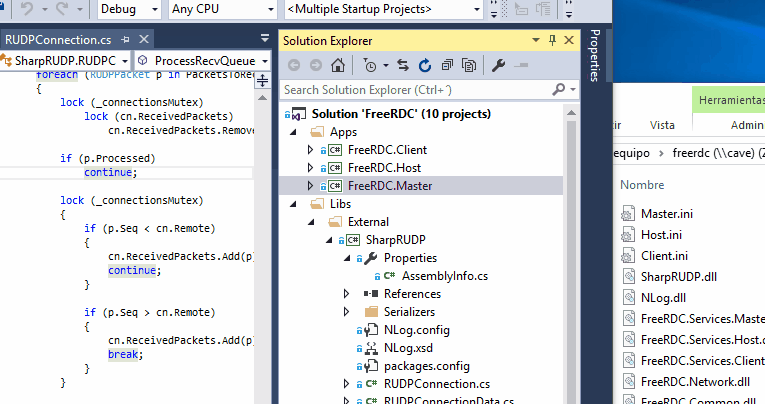Click the Solution Explorer Home icon
Viewport: 765px width, 404px height.
coord(338,65)
